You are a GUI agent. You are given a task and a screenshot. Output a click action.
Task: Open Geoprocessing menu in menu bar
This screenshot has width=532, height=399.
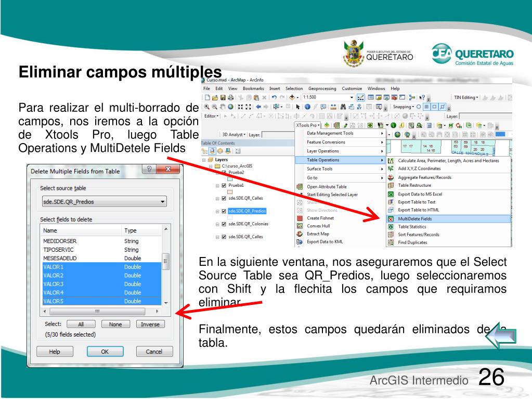(x=322, y=88)
